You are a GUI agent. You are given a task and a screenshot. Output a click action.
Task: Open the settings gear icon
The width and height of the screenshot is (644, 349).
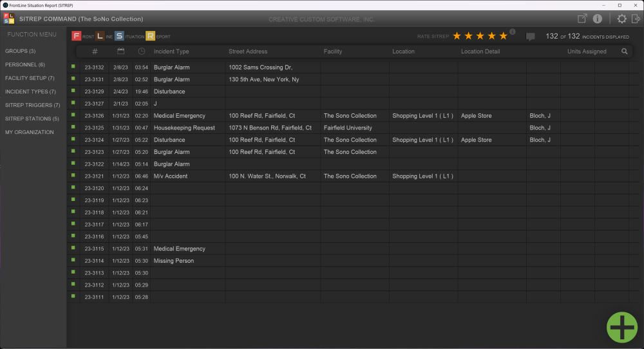pos(621,19)
